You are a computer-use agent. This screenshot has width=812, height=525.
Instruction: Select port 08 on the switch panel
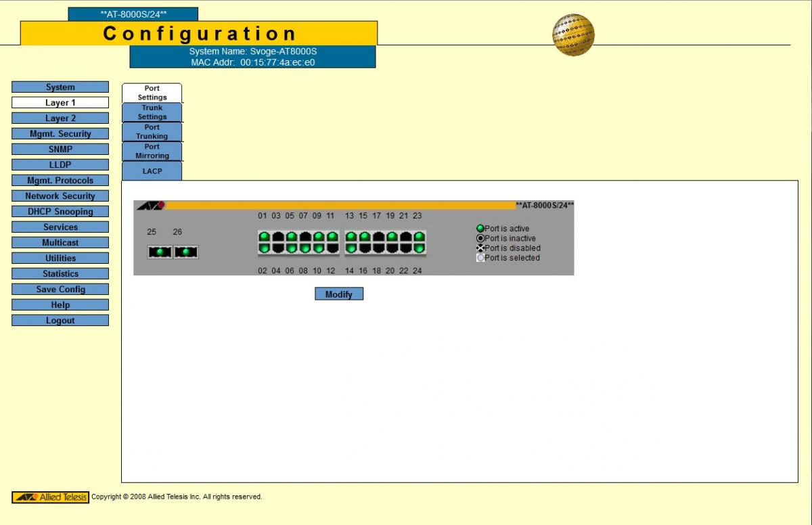pyautogui.click(x=305, y=248)
